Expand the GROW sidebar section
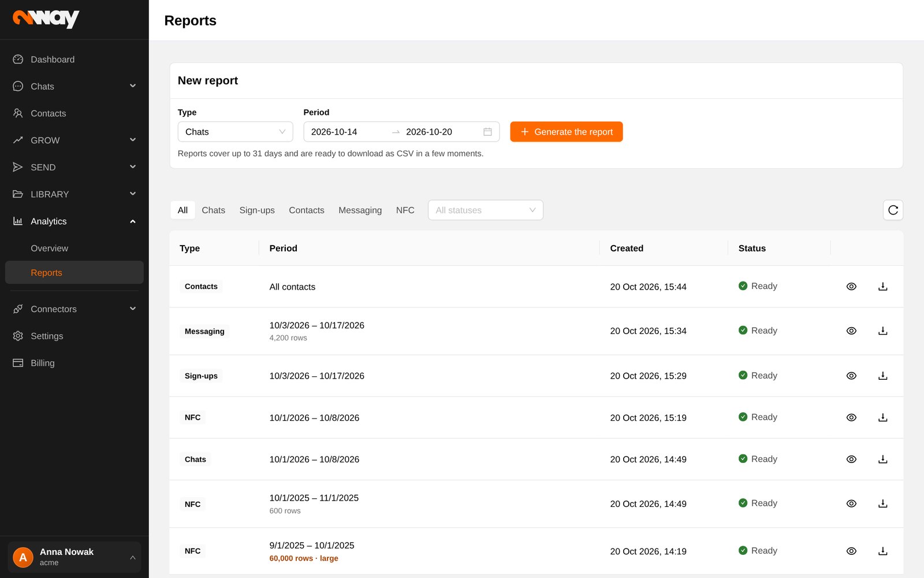 pos(74,140)
